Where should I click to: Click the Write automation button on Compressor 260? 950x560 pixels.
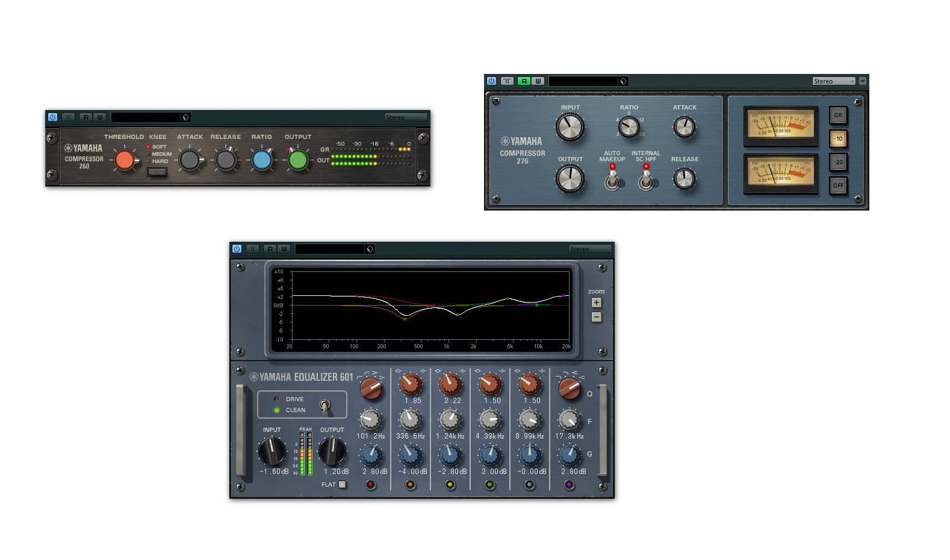pyautogui.click(x=100, y=117)
